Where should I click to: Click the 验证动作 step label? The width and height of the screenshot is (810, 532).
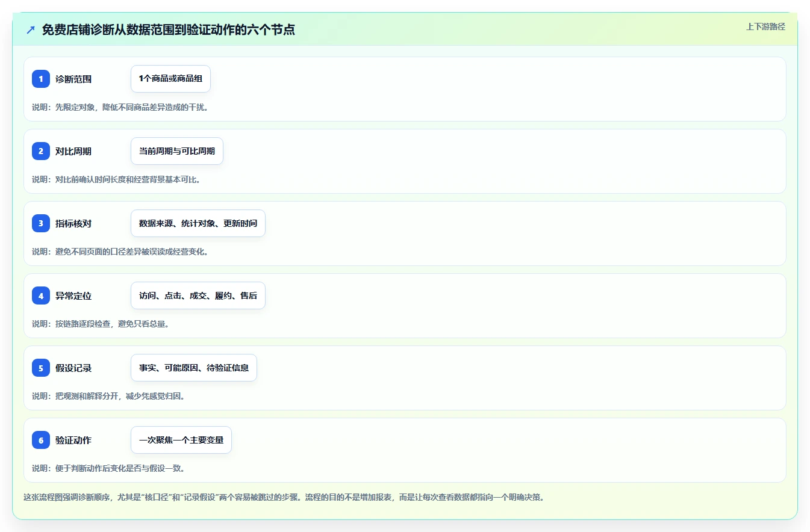coord(73,440)
